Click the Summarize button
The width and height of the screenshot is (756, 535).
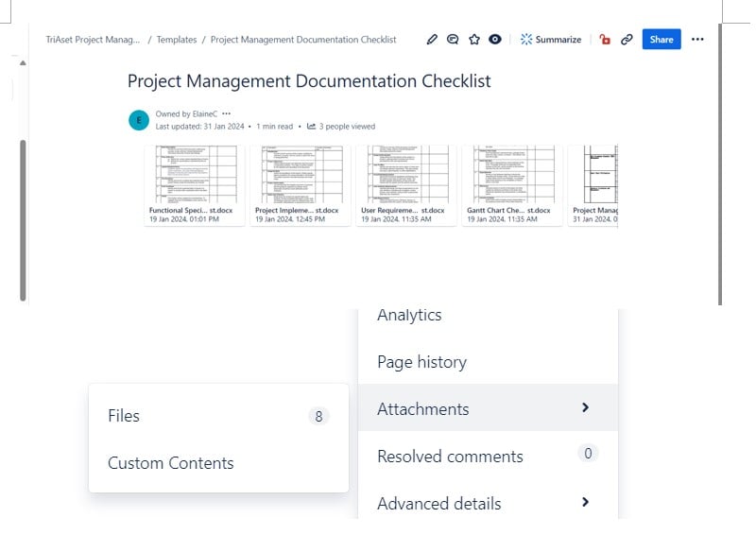pos(551,40)
